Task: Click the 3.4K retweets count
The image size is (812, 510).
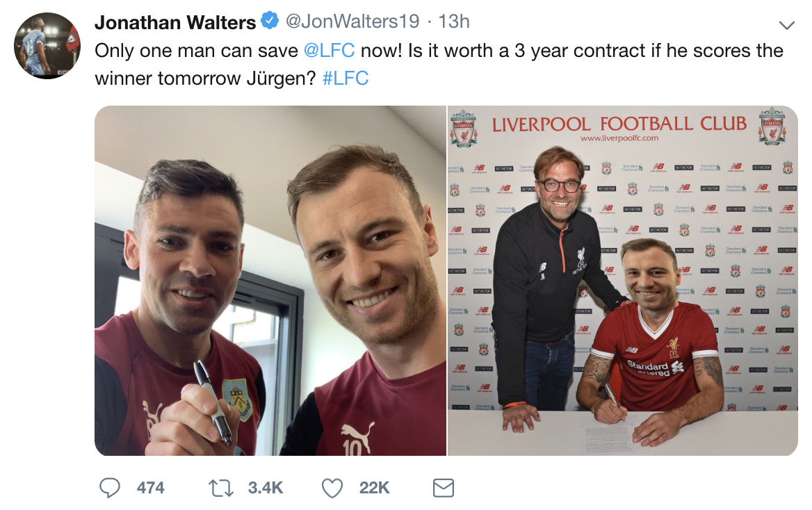Action: 265,488
